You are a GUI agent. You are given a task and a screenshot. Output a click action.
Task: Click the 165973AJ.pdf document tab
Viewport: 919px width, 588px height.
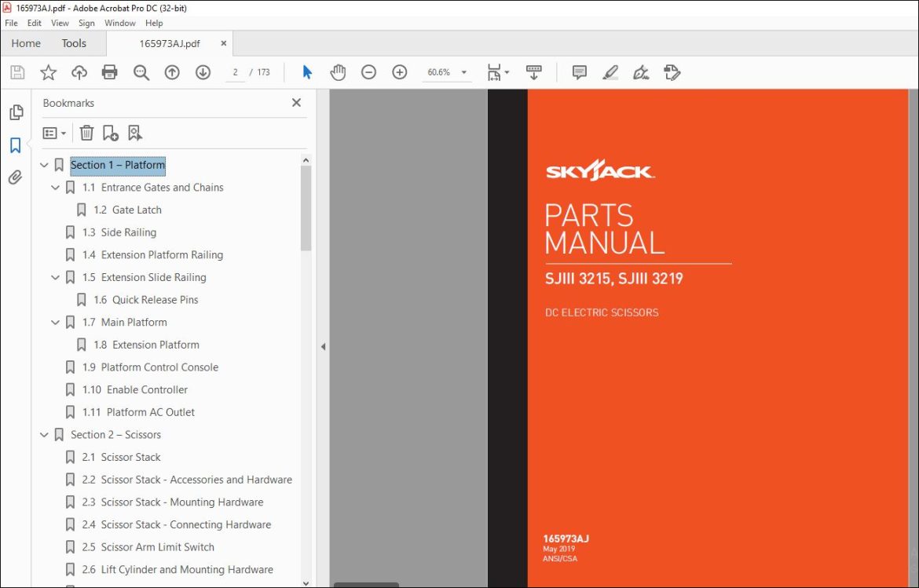[170, 43]
